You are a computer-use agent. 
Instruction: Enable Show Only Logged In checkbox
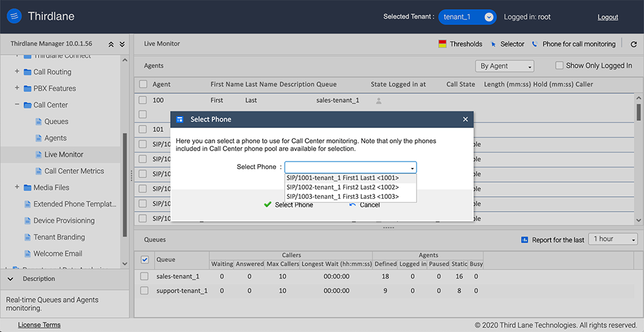[560, 66]
